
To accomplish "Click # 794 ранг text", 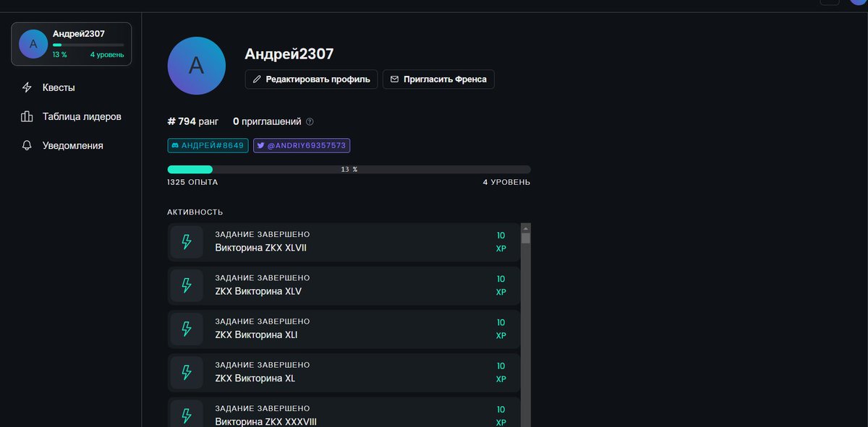I will point(192,121).
